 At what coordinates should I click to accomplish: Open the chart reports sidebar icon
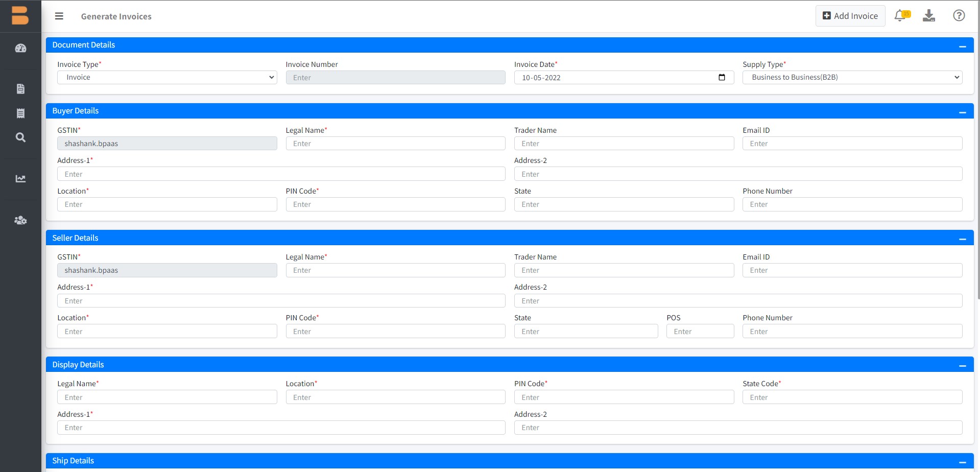(x=20, y=179)
